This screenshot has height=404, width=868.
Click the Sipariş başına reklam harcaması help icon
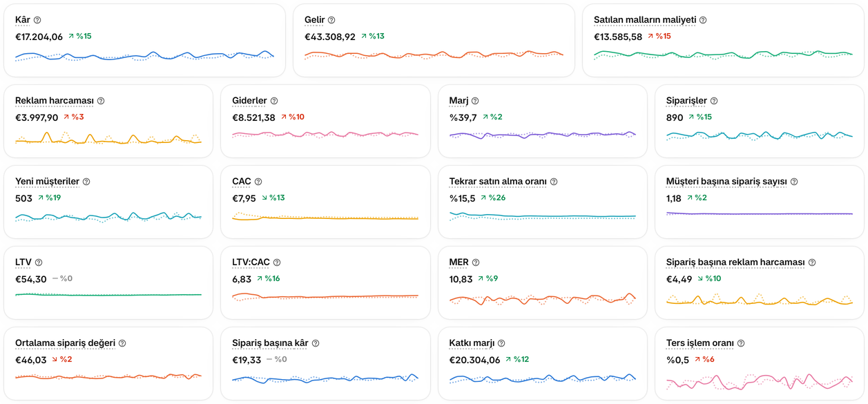point(812,262)
